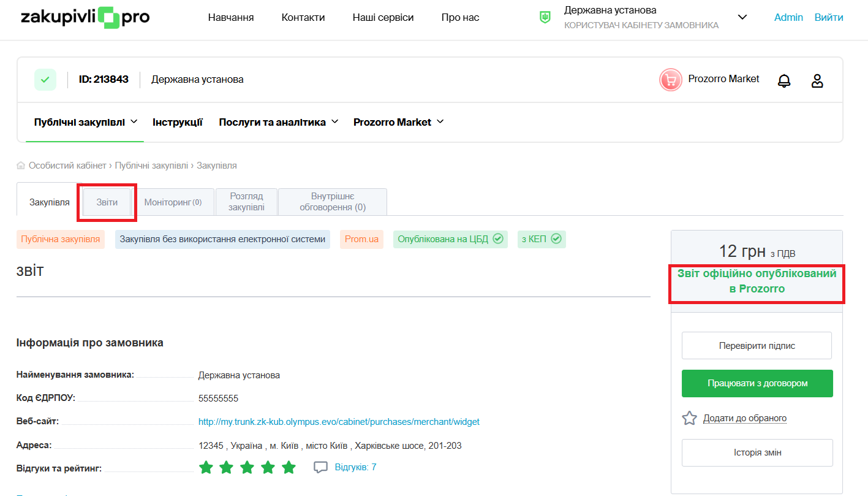The height and width of the screenshot is (496, 868).
Task: Click the zakupivli.pro logo
Action: coord(85,17)
